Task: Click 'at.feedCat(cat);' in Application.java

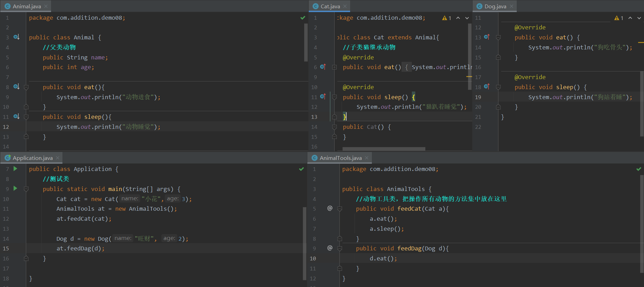Action: (x=84, y=219)
